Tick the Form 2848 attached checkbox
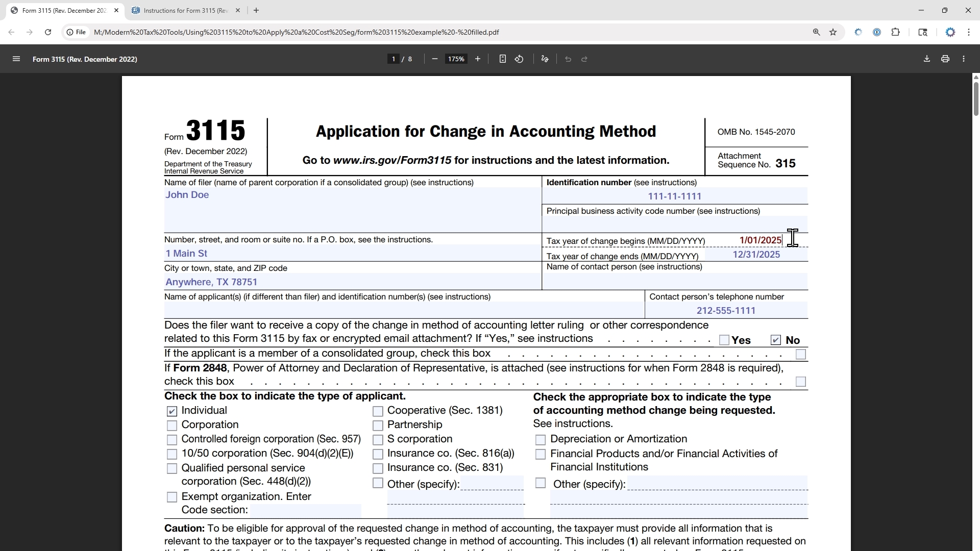The image size is (980, 551). click(801, 382)
